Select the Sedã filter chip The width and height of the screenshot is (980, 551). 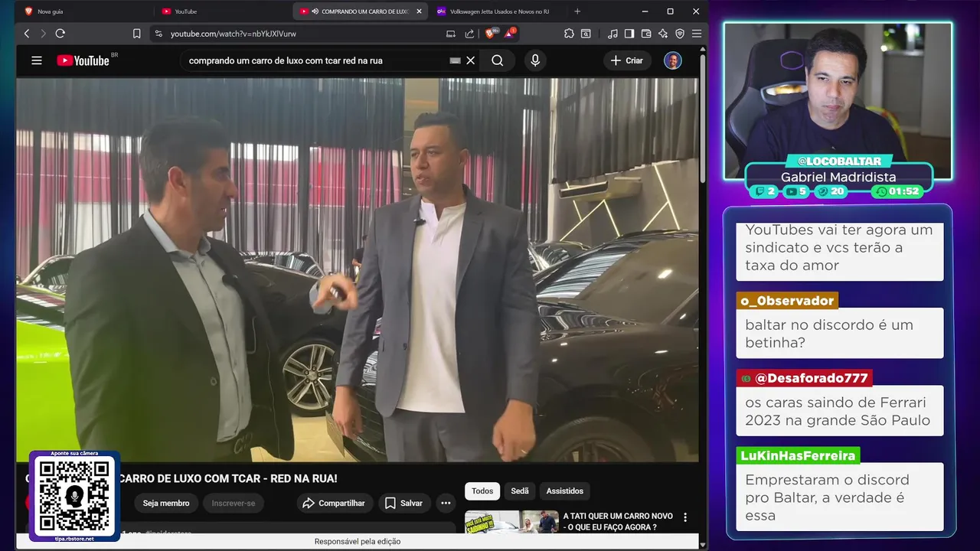coord(520,491)
